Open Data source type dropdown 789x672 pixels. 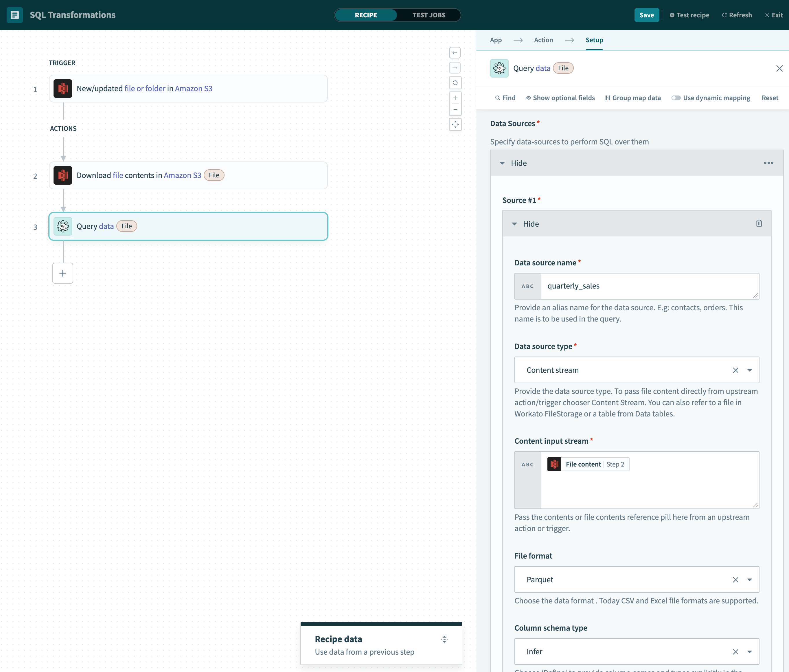click(749, 370)
